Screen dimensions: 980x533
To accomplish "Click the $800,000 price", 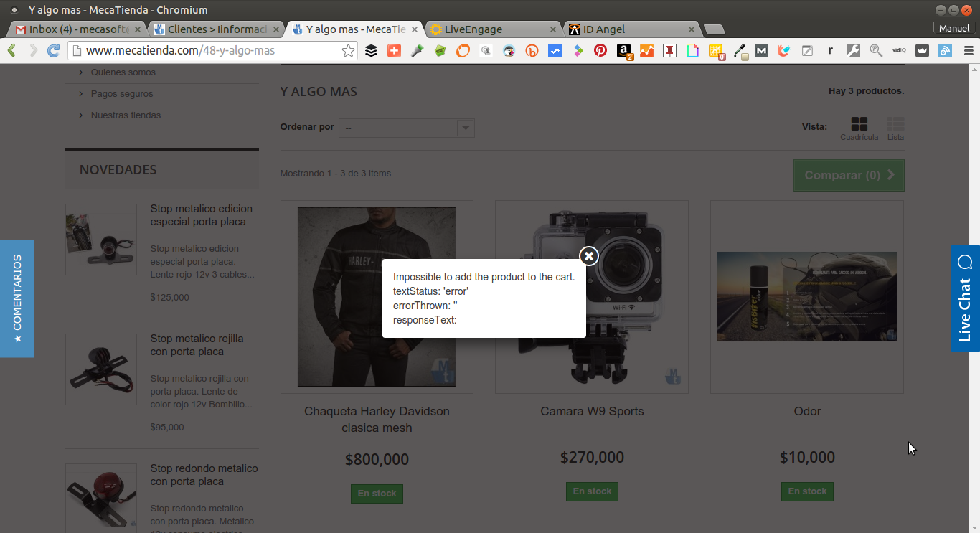I will 377,459.
